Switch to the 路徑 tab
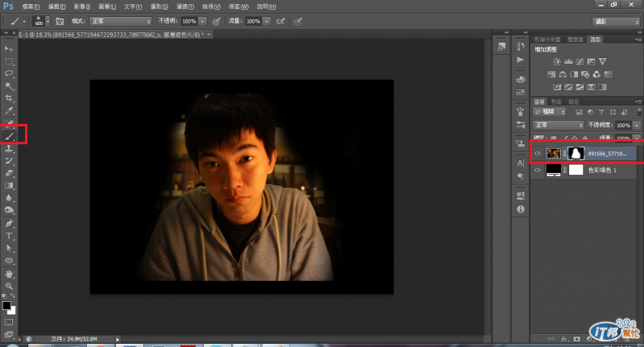Image resolution: width=644 pixels, height=347 pixels. [573, 101]
